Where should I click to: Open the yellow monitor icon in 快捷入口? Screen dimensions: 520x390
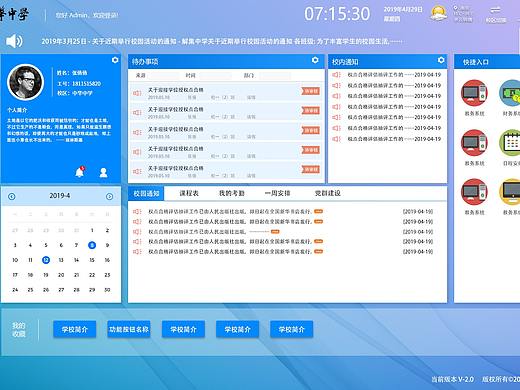[510, 192]
